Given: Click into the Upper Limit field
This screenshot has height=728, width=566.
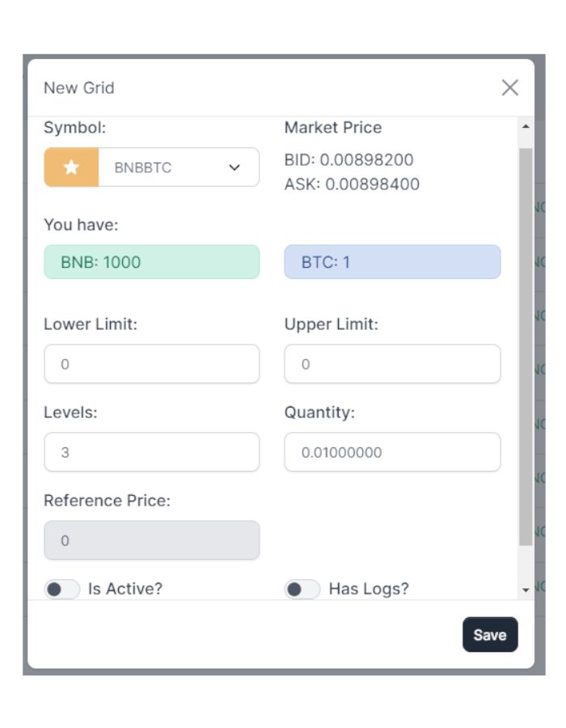Looking at the screenshot, I should click(x=392, y=364).
